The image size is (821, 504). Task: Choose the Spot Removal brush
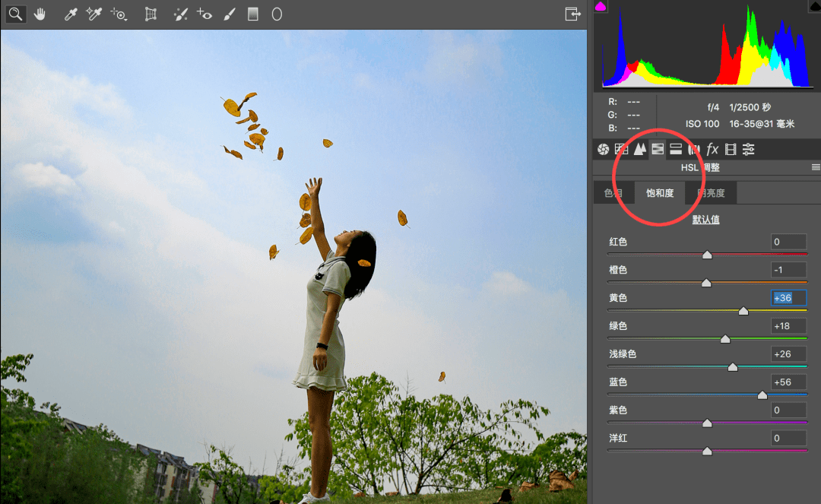[180, 14]
